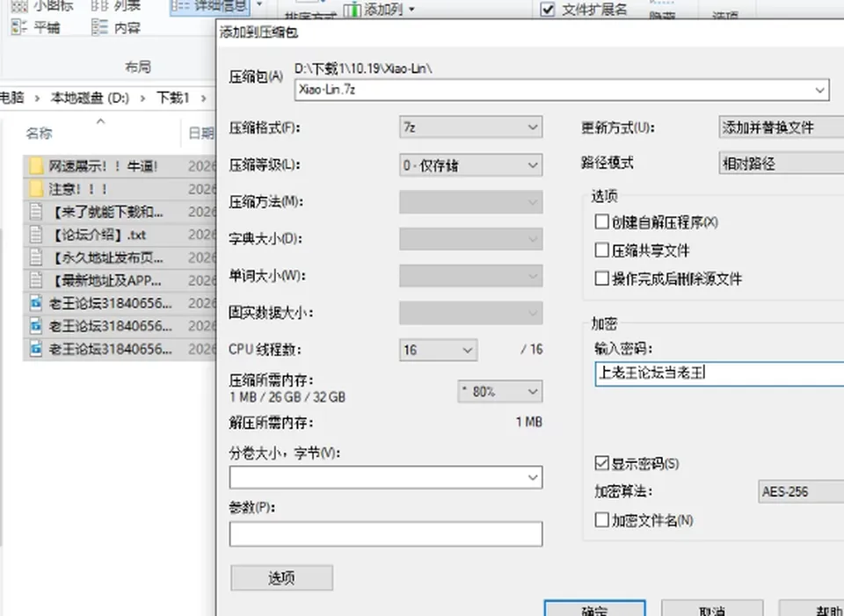
Task: Select the folder 网速展示！！牛逼!
Action: pyautogui.click(x=103, y=166)
